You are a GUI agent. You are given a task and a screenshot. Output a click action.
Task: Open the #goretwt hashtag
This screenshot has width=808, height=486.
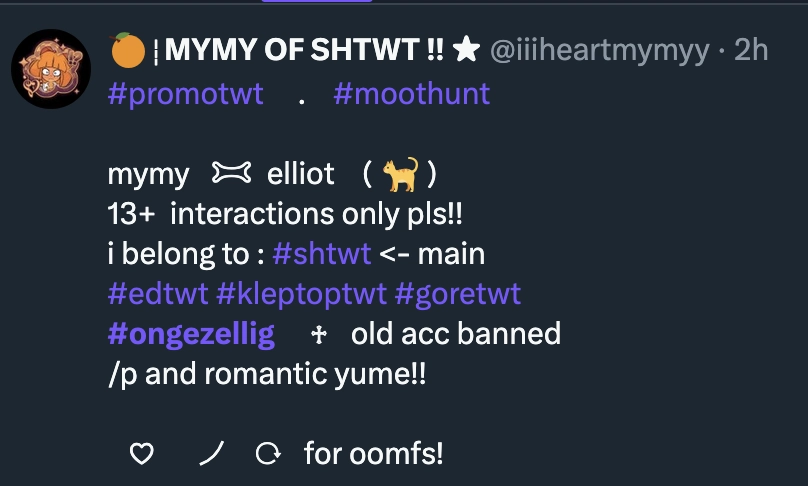point(458,294)
